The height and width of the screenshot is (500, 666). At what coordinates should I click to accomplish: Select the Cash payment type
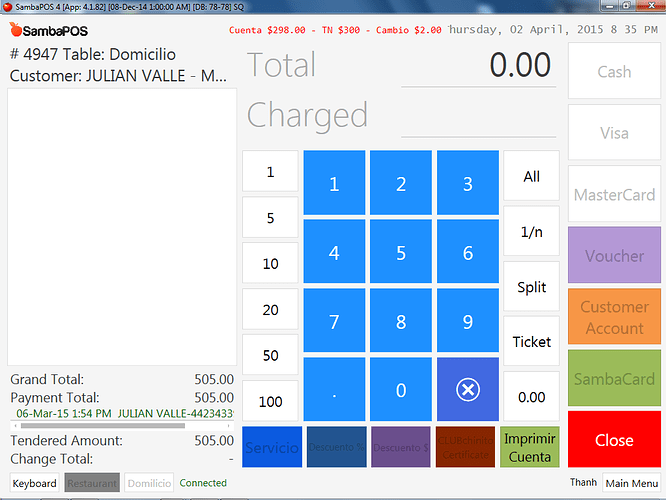tap(614, 71)
